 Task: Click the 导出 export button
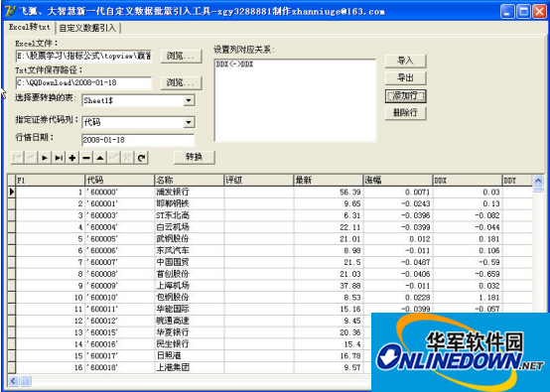point(405,77)
